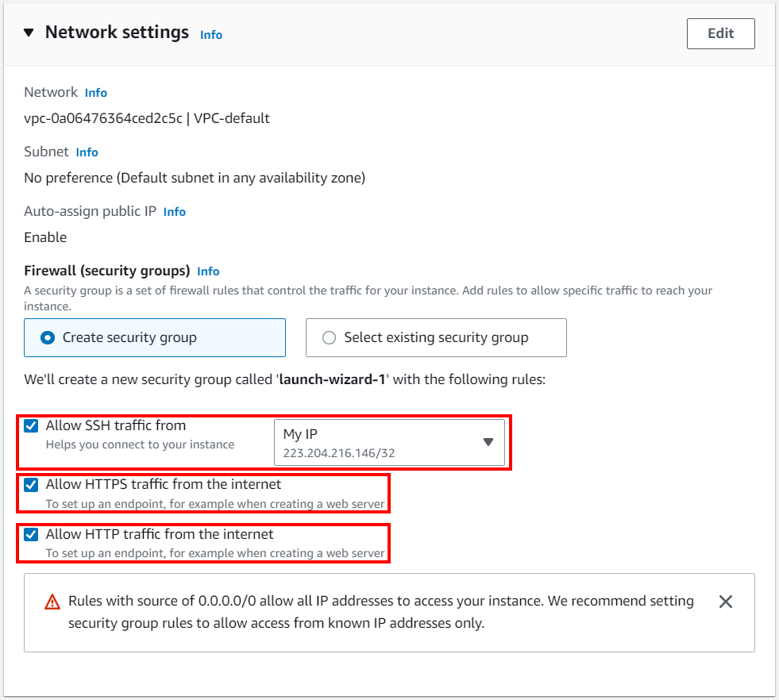Collapse the Network settings section triangle
779x700 pixels.
pos(29,33)
